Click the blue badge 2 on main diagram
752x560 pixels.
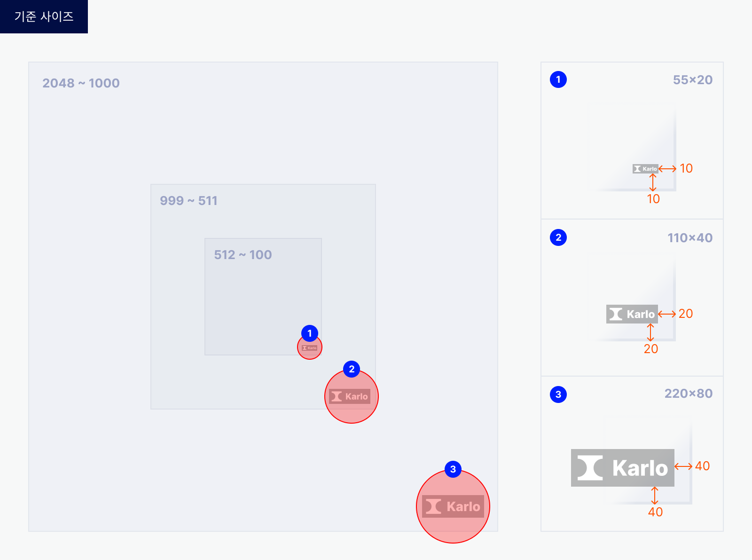click(x=352, y=369)
